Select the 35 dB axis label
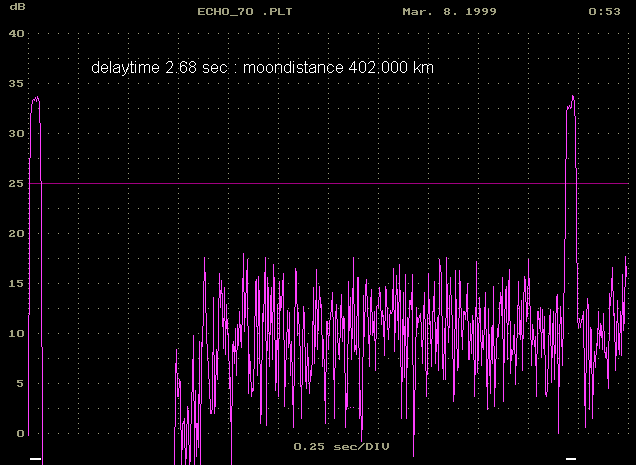The height and width of the screenshot is (465, 636). [x=14, y=83]
